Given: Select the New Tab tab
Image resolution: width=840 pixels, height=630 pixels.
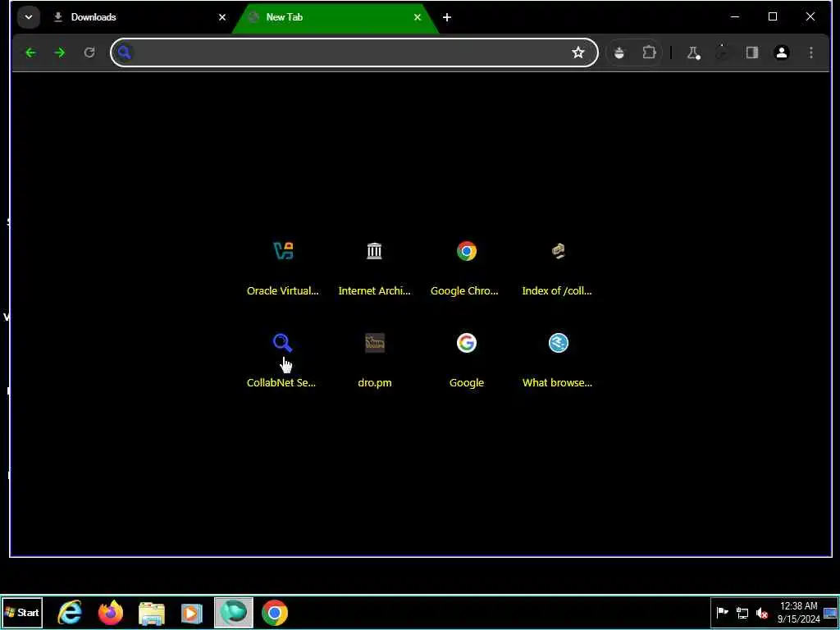Looking at the screenshot, I should tap(336, 18).
